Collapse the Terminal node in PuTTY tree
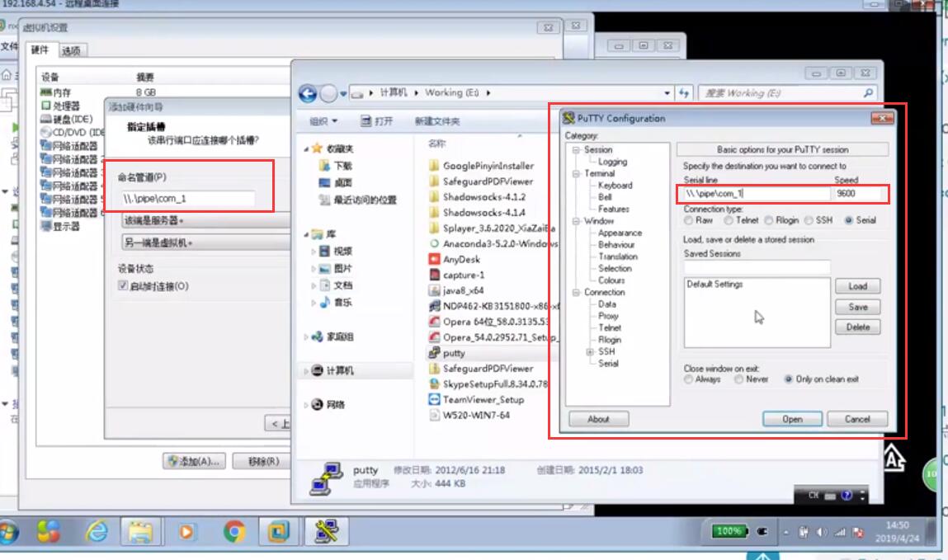 [x=576, y=173]
